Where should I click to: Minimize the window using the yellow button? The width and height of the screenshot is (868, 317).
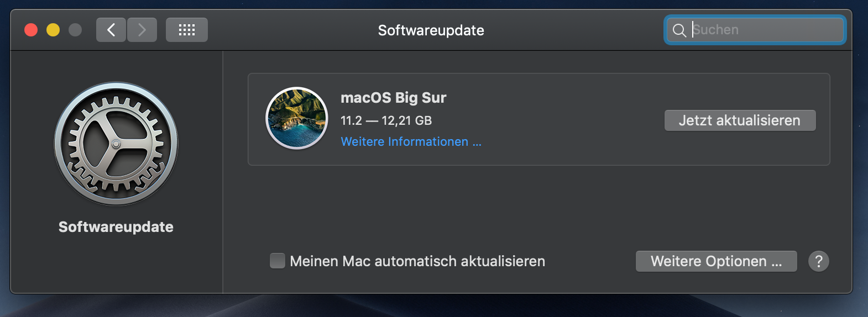click(x=53, y=30)
